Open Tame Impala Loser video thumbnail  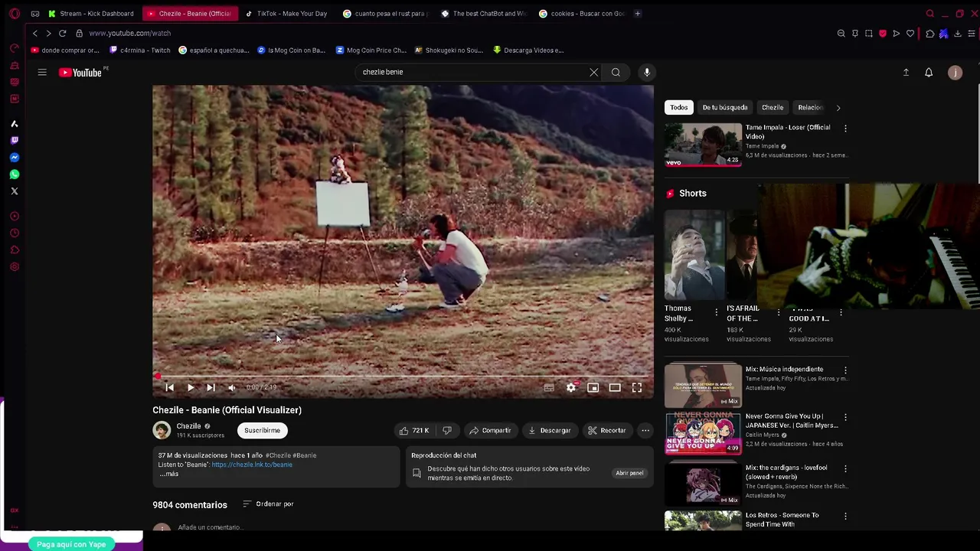point(703,144)
